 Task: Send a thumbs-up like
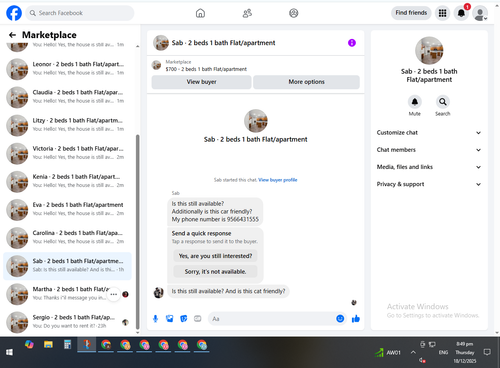(356, 319)
